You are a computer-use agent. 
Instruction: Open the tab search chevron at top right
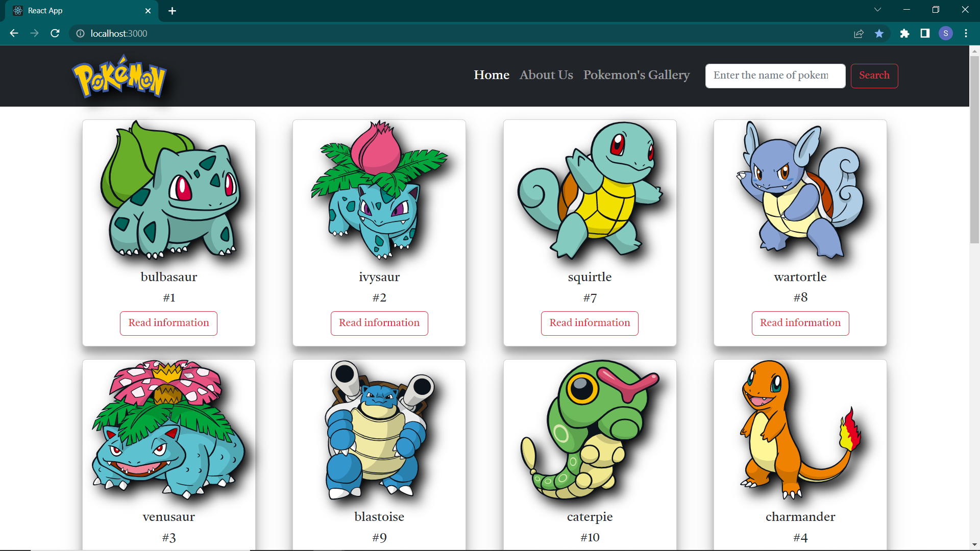pos(877,9)
